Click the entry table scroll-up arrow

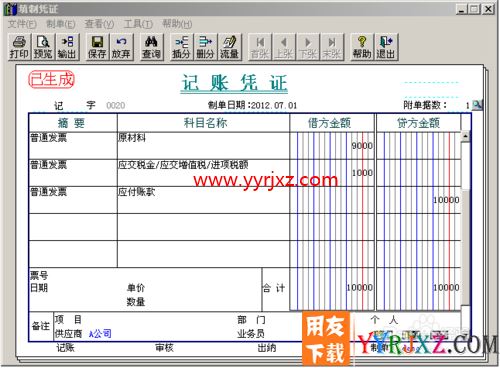465,136
